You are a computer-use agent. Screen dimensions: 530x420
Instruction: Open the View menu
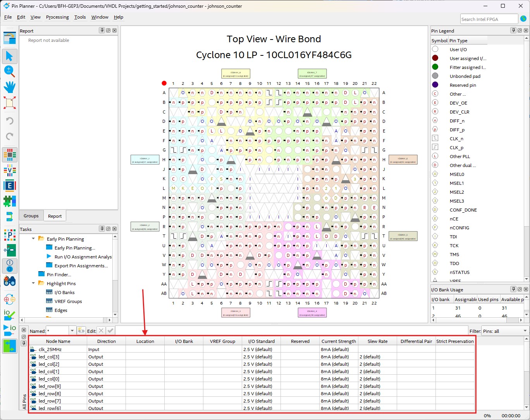(x=36, y=17)
